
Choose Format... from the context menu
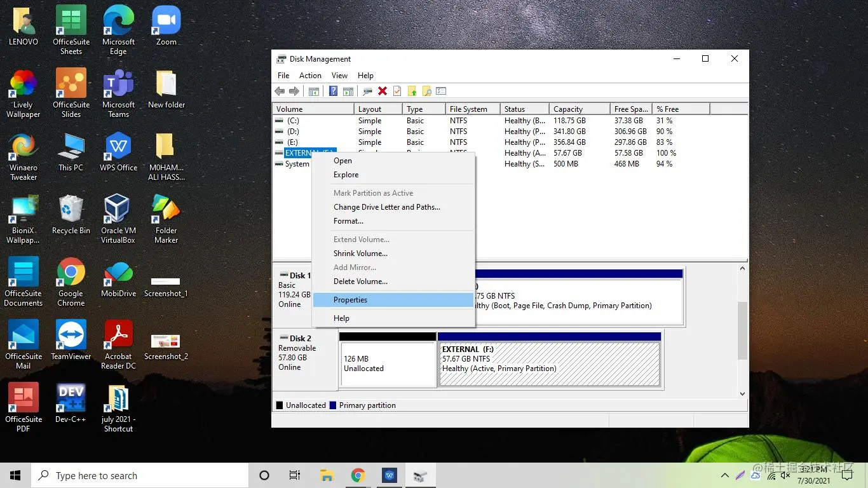tap(393, 221)
